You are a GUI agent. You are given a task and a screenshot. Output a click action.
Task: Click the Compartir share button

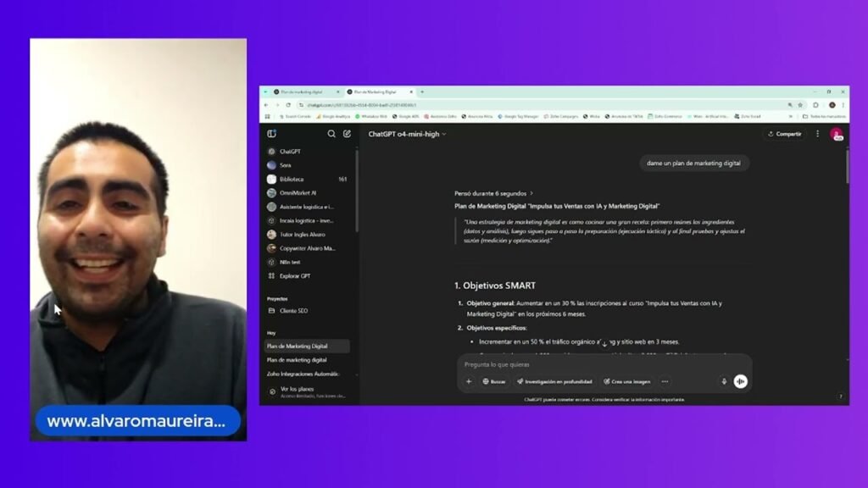[x=784, y=133]
